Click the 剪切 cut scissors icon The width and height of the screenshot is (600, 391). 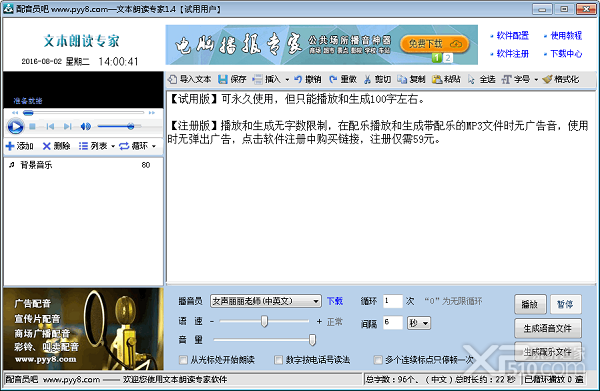[x=367, y=79]
